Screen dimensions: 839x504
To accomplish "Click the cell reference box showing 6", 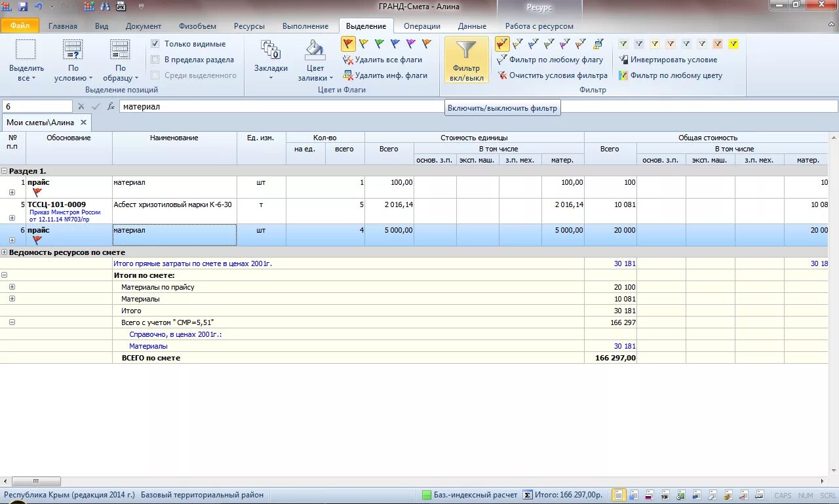I will [37, 106].
